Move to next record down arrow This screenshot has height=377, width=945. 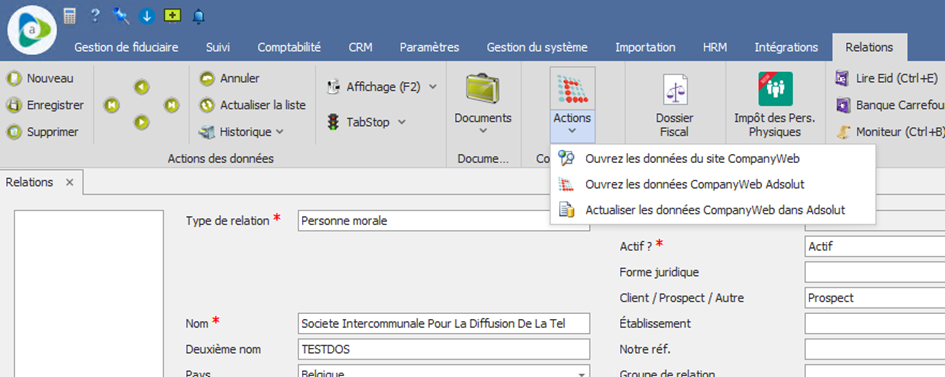pos(142,122)
